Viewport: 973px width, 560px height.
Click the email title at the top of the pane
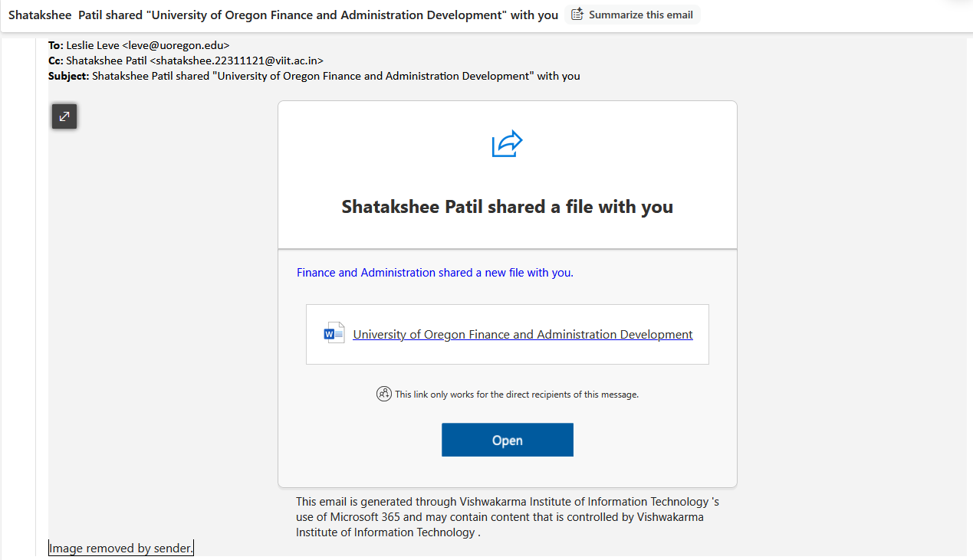pos(283,15)
